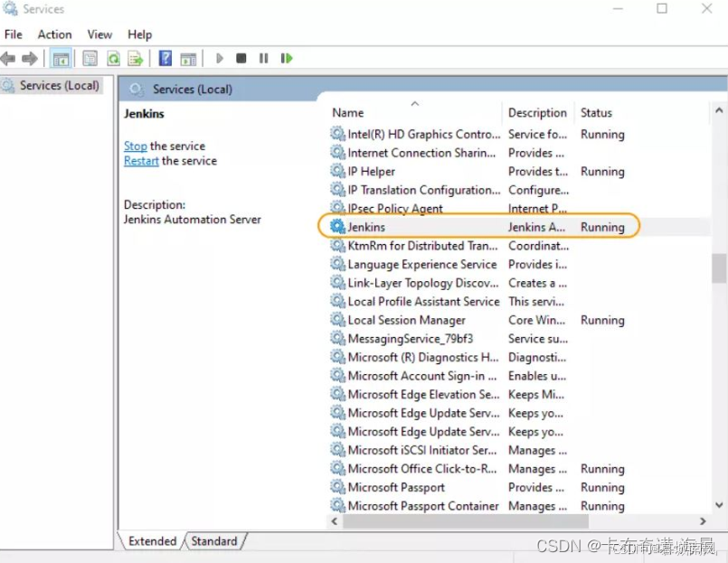Viewport: 728px width, 563px height.
Task: Open the Action menu
Action: (55, 34)
